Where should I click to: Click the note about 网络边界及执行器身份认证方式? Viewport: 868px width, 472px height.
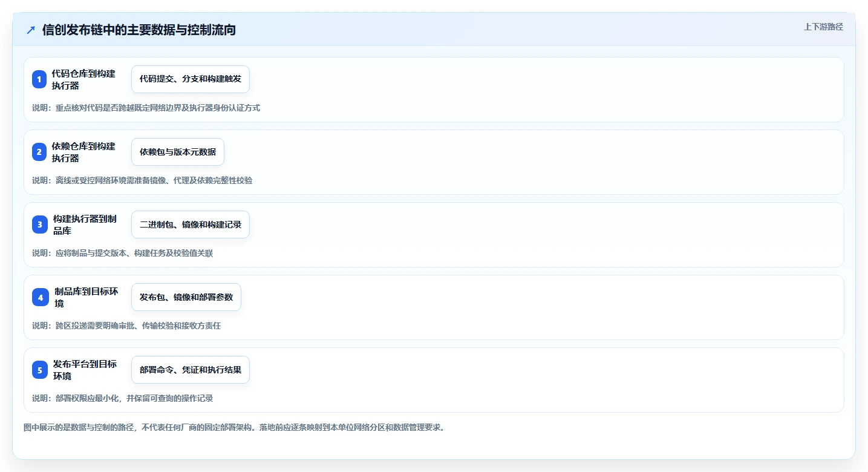click(146, 108)
